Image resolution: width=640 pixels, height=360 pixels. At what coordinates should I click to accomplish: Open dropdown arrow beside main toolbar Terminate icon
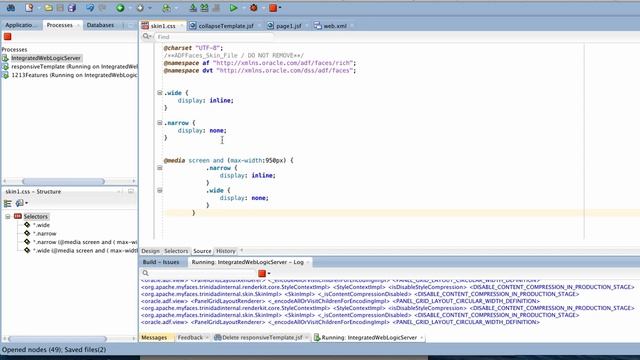coord(280,8)
